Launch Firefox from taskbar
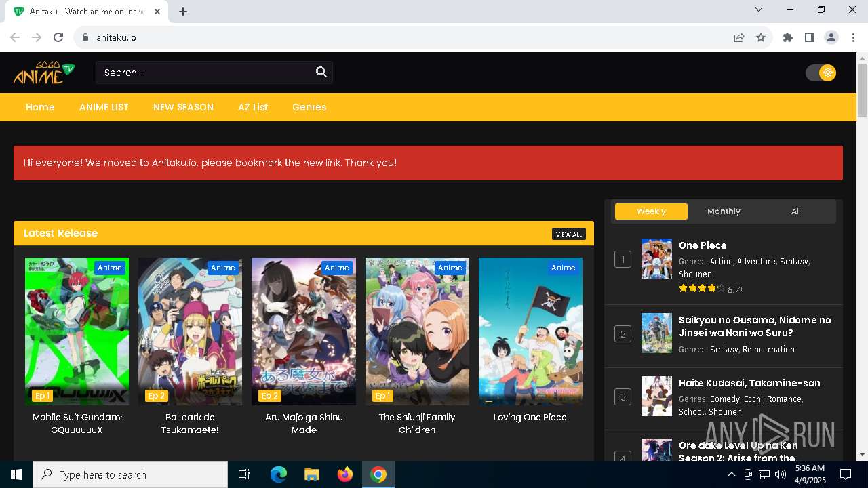868x488 pixels. [x=345, y=474]
